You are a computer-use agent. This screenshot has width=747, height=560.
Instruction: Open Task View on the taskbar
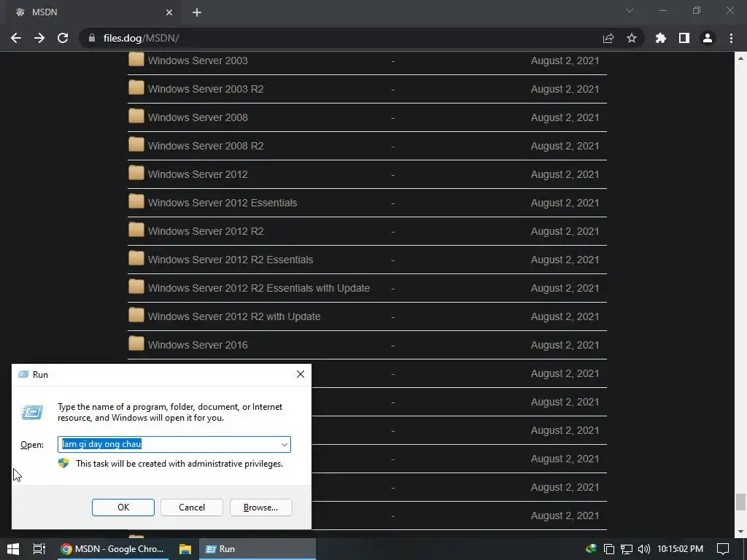[x=39, y=548]
